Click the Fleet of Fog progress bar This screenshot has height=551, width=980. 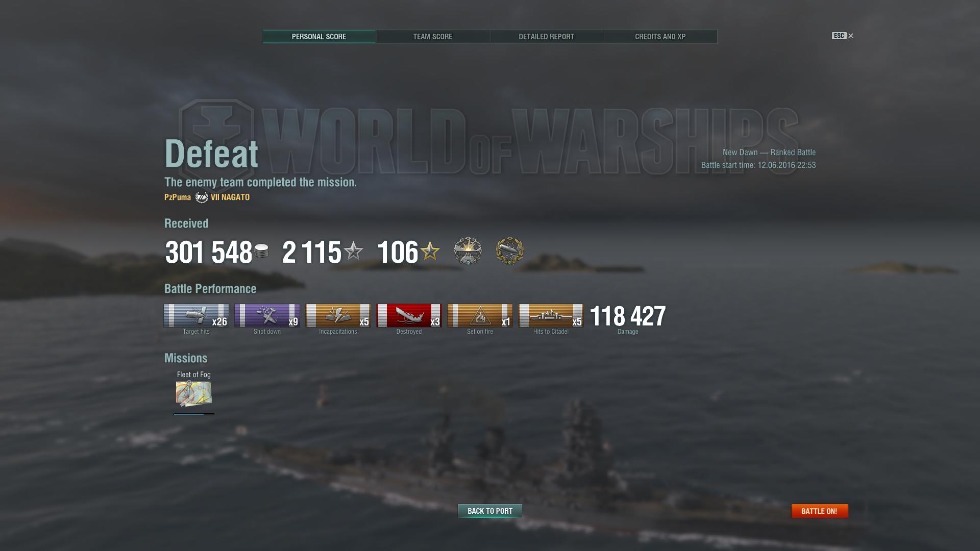click(194, 414)
